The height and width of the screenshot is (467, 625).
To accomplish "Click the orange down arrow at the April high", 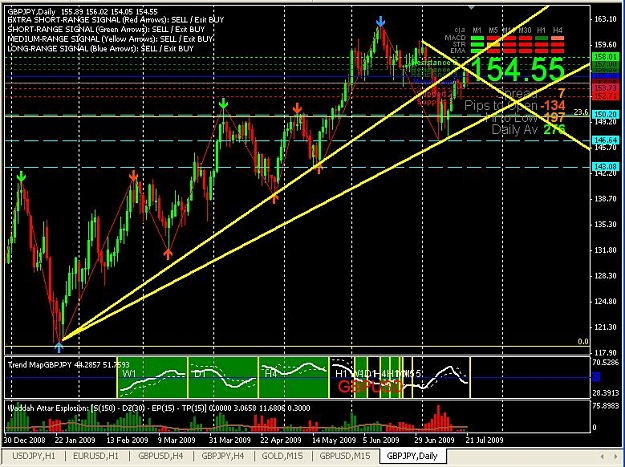I will [297, 108].
